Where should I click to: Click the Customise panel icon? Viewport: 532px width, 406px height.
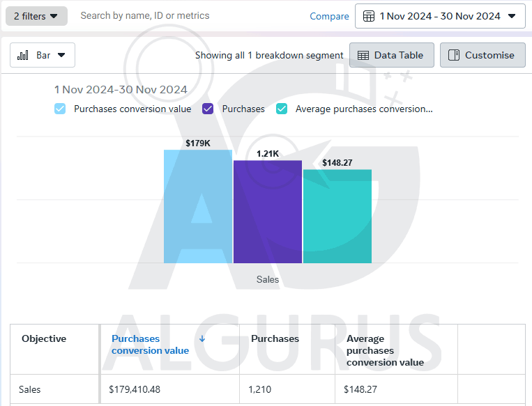coord(454,55)
